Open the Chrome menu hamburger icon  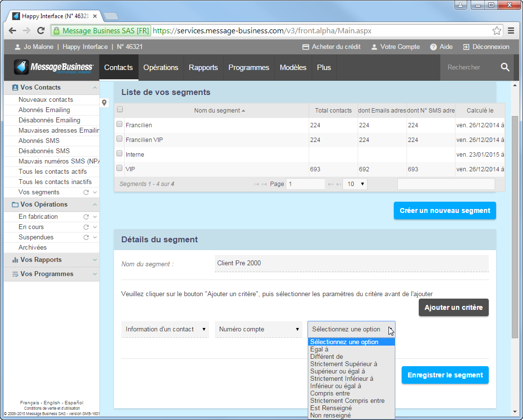click(511, 31)
